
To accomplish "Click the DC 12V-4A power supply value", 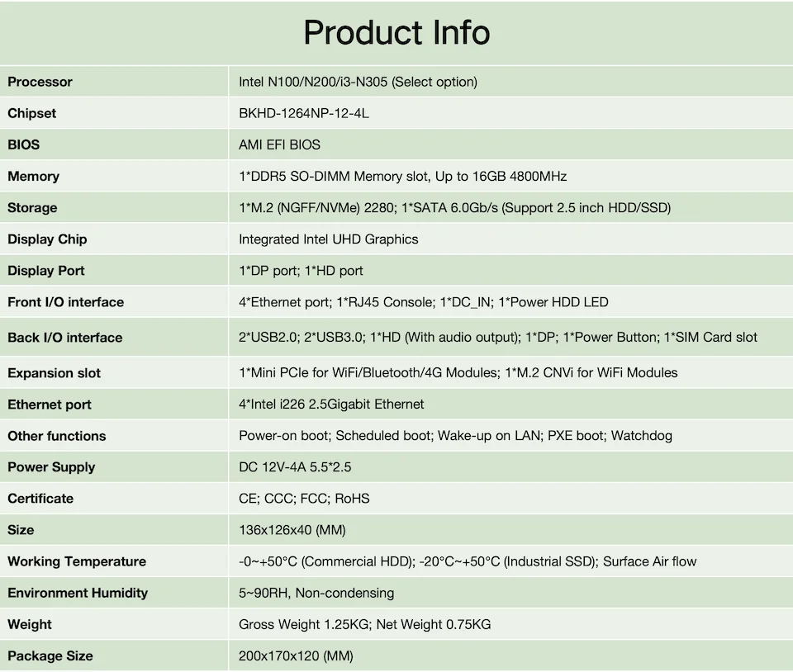I will (295, 466).
